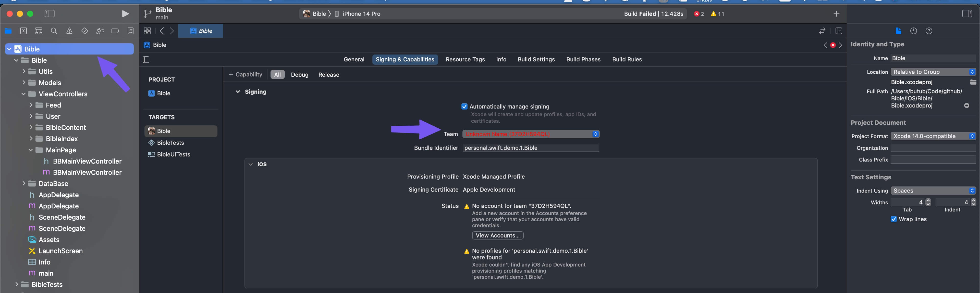The height and width of the screenshot is (293, 980).
Task: Go forward in editor history
Action: click(172, 31)
